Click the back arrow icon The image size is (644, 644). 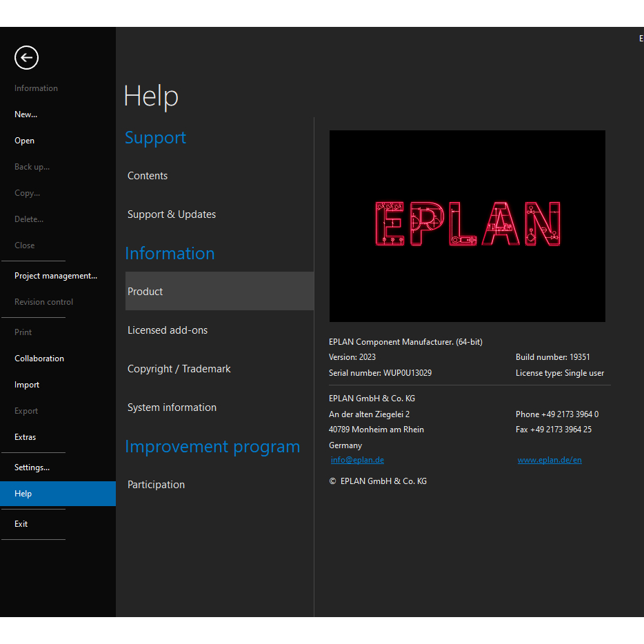click(26, 58)
